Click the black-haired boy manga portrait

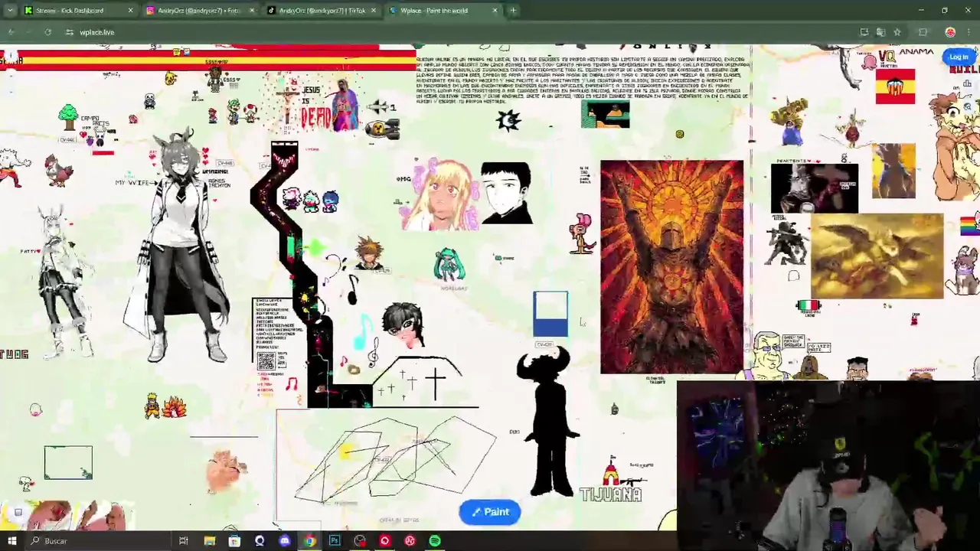(506, 193)
